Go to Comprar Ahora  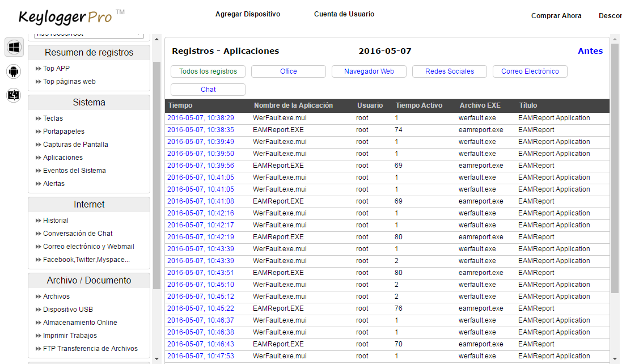(556, 16)
